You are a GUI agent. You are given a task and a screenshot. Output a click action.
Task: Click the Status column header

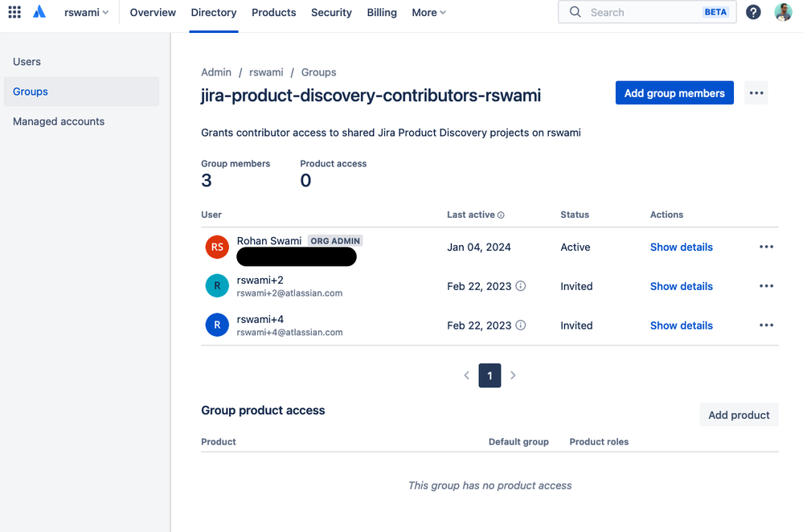(x=575, y=215)
